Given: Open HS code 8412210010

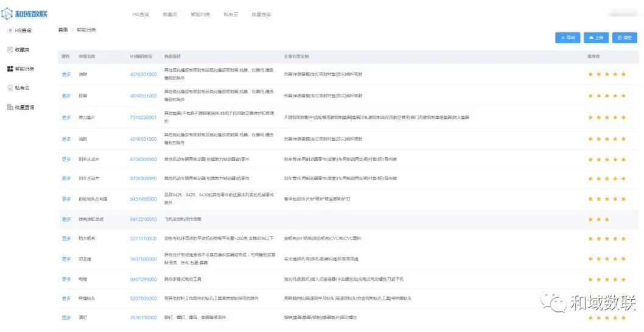Looking at the screenshot, I should pos(143,219).
